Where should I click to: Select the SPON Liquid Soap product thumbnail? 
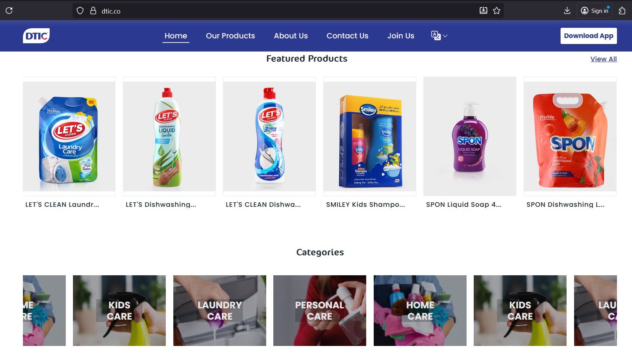click(x=470, y=136)
